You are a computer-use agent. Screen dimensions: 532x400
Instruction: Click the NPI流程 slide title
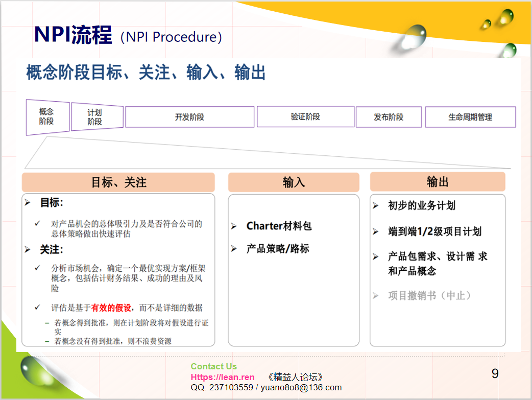pyautogui.click(x=73, y=35)
